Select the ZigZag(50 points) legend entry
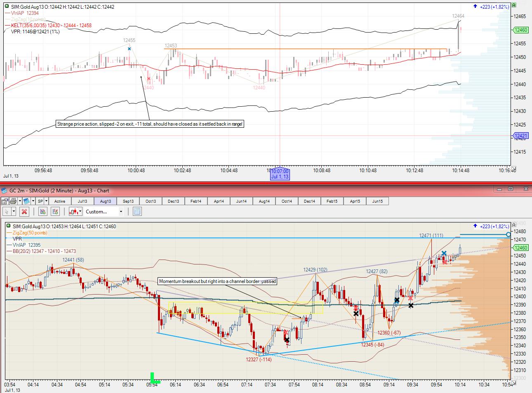The height and width of the screenshot is (393, 532). 27,233
